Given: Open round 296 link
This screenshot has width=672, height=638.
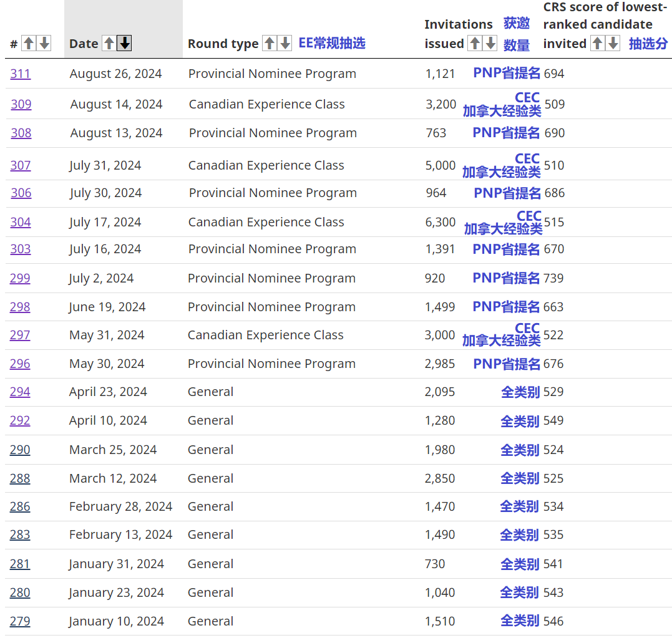Looking at the screenshot, I should 20,364.
